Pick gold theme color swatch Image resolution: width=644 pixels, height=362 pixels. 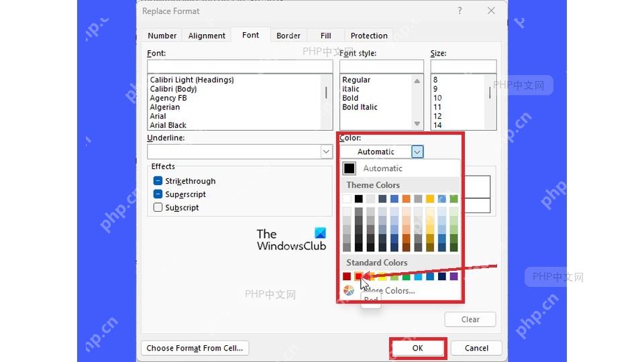pos(430,198)
